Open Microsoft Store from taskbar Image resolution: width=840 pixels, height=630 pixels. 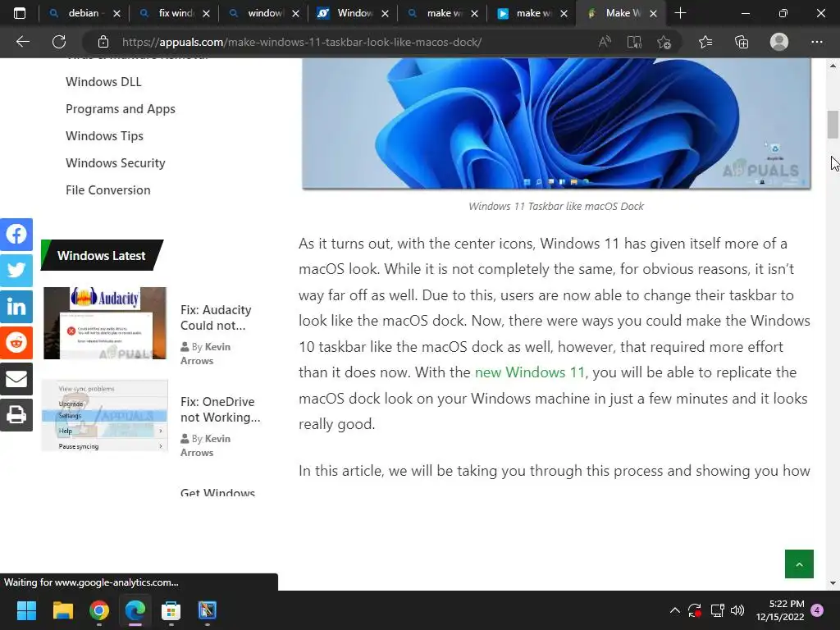tap(171, 610)
